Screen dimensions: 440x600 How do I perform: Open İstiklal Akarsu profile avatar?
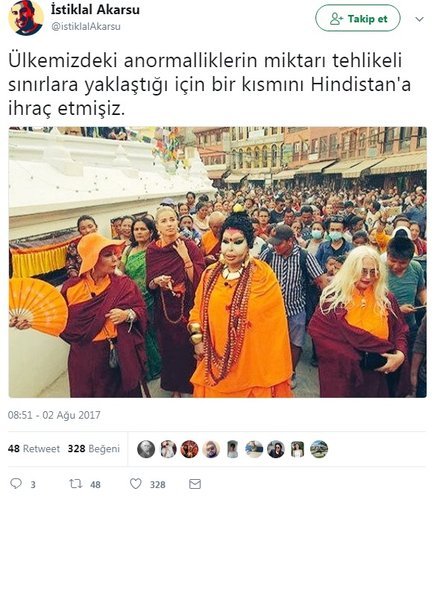26,17
